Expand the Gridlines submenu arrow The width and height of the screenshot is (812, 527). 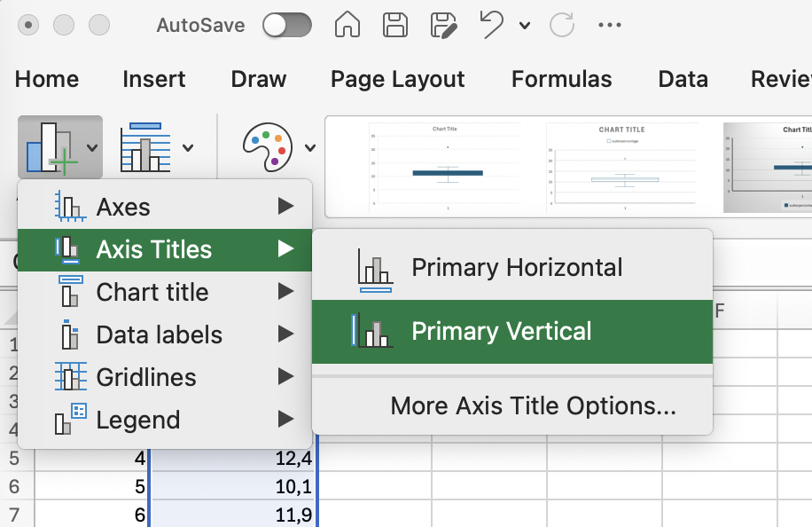point(285,376)
